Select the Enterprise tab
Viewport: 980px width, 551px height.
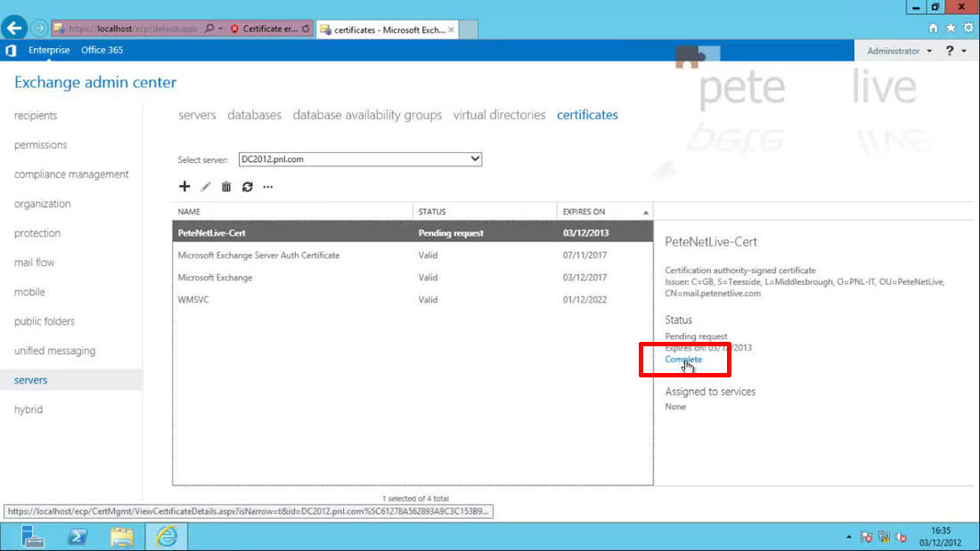point(49,50)
